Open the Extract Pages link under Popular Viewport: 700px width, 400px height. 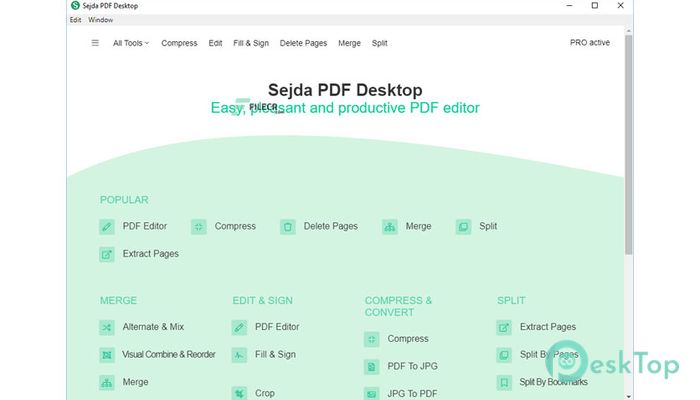(150, 254)
